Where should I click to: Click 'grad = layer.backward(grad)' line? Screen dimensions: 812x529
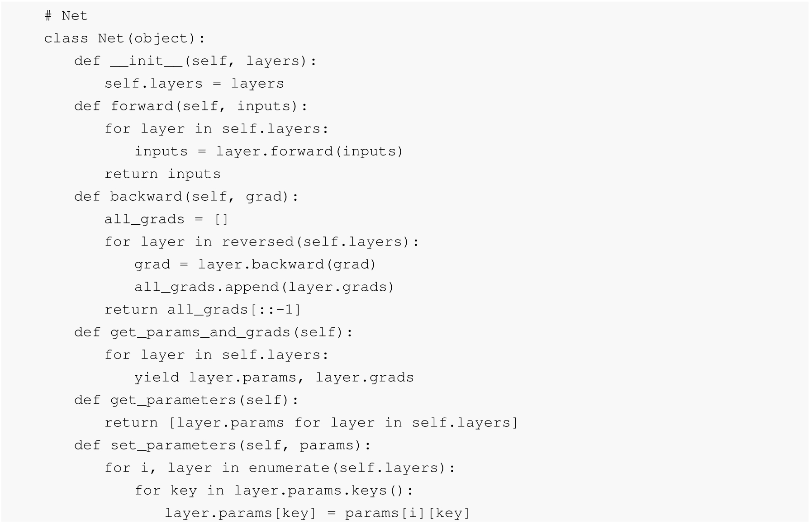tap(255, 264)
